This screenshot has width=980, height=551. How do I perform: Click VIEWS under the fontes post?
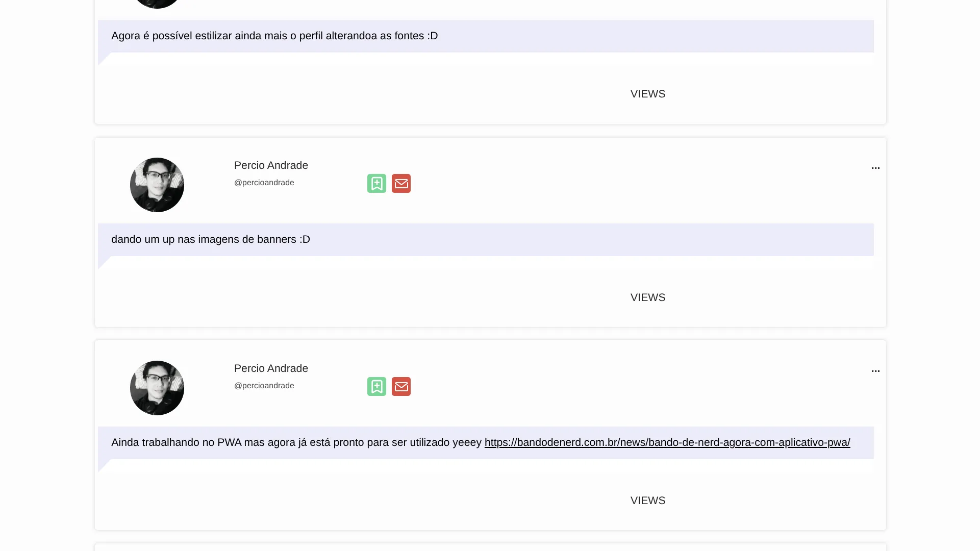648,94
